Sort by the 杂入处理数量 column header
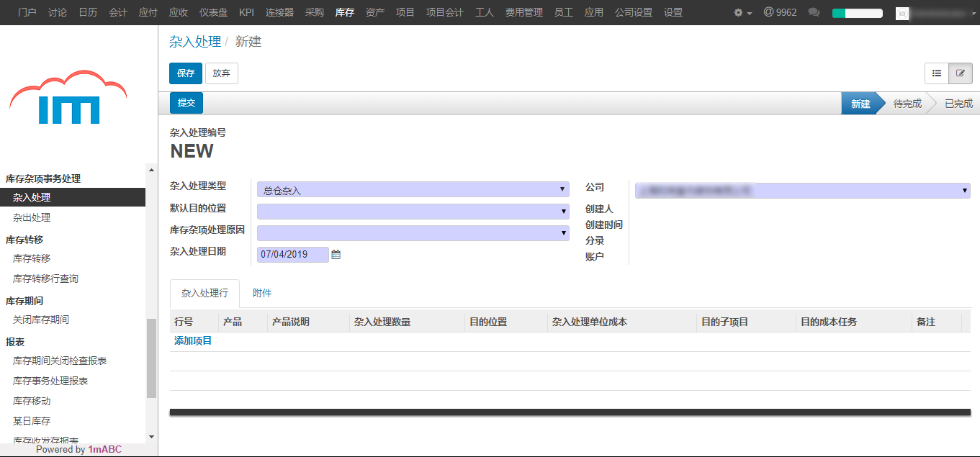 (x=407, y=322)
